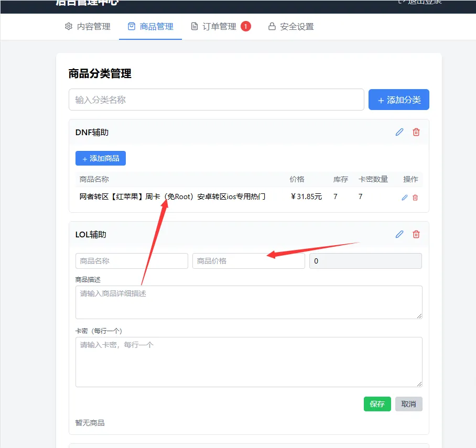Open the 内容管理 tab
476x448 pixels.
(x=88, y=27)
